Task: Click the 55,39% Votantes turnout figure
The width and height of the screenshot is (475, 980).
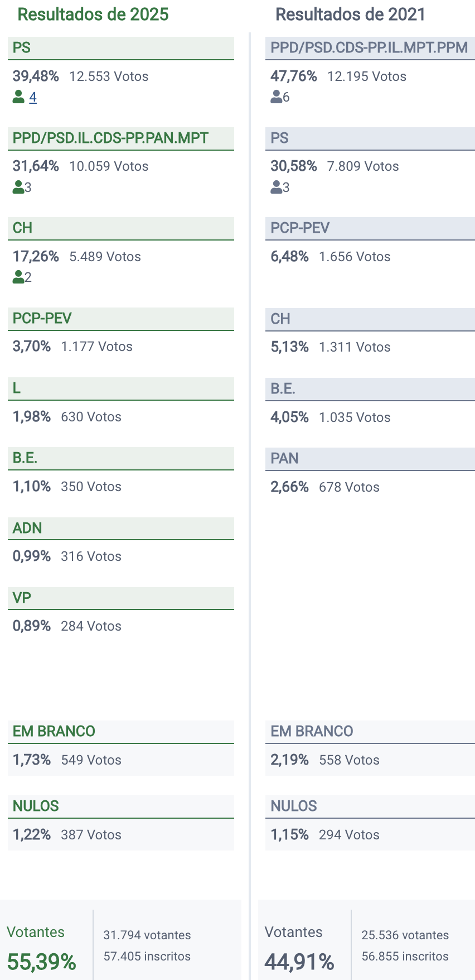Action: pyautogui.click(x=42, y=962)
